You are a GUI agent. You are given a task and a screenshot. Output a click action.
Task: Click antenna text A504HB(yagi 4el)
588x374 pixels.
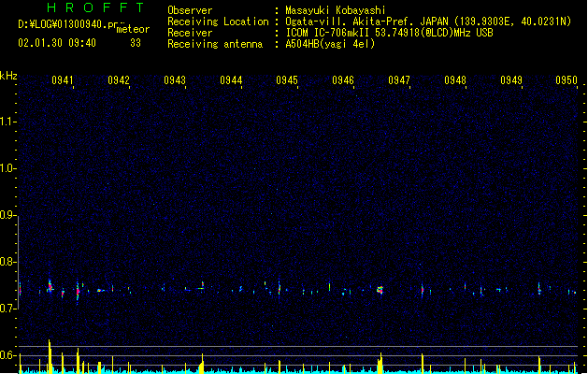pos(330,44)
